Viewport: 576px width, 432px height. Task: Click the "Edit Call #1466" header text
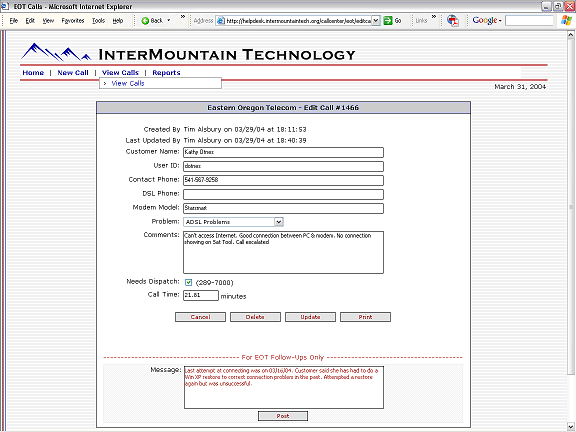pyautogui.click(x=331, y=108)
